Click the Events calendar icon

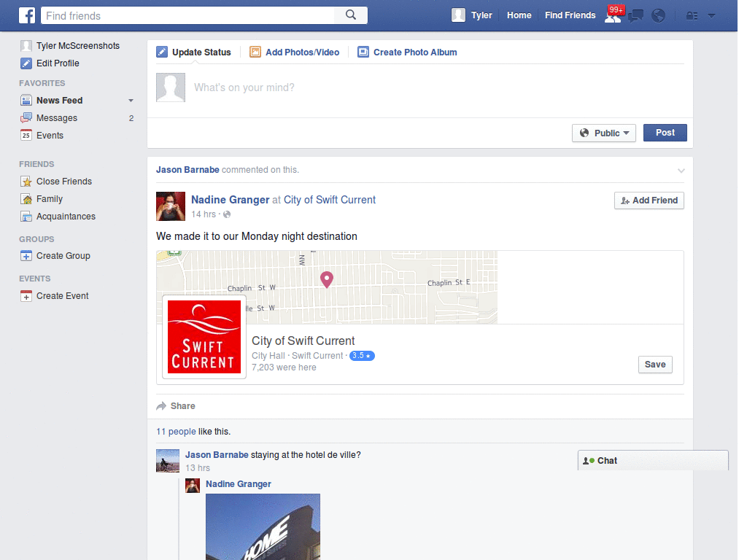click(x=26, y=135)
